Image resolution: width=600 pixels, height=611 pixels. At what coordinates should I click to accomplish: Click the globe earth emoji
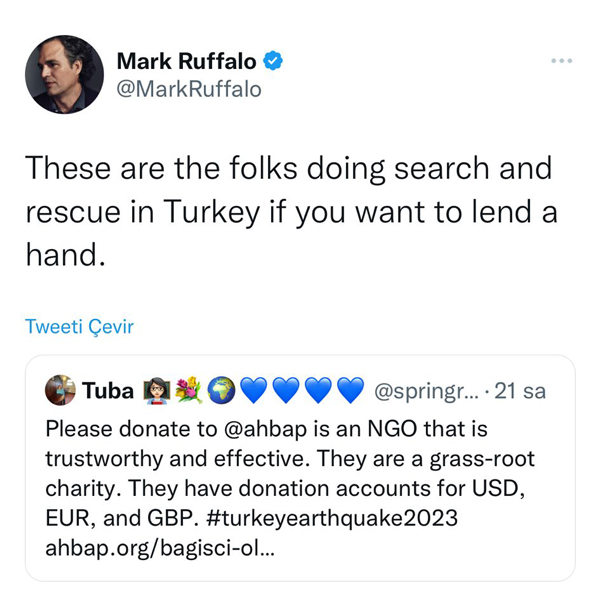(221, 390)
